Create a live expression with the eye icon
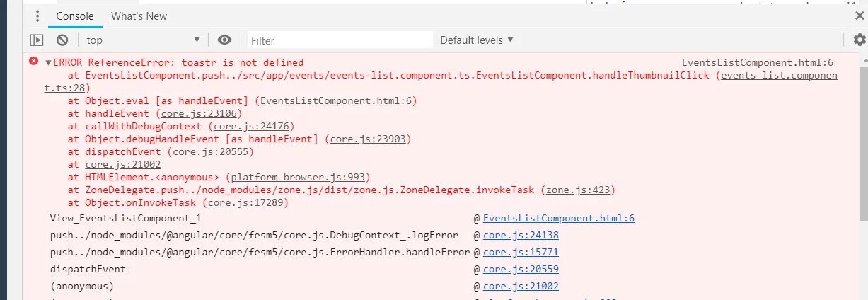 pyautogui.click(x=225, y=40)
